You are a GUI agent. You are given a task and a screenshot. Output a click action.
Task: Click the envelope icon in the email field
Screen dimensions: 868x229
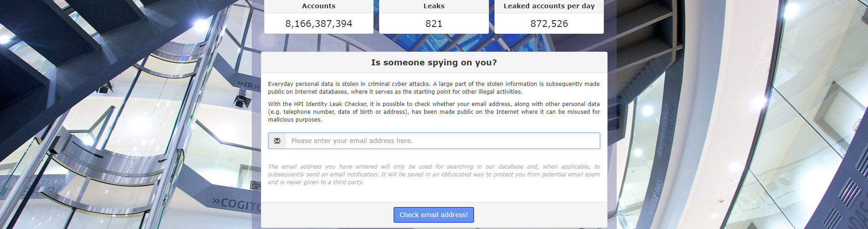277,141
